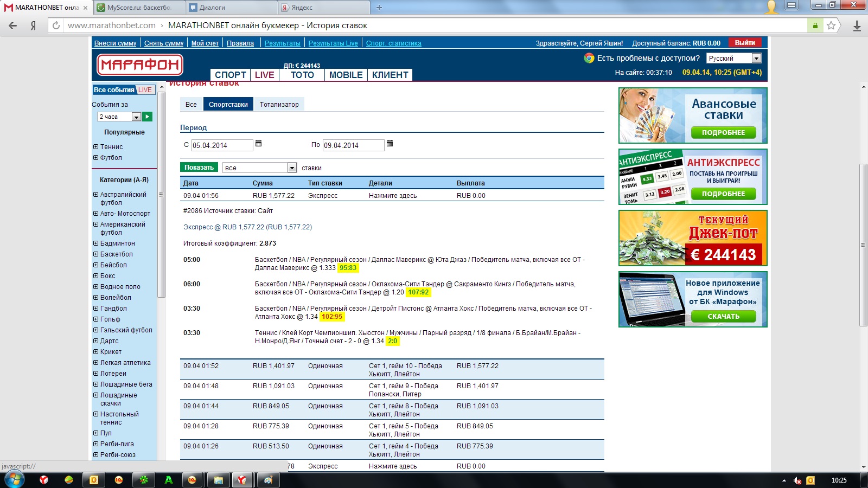Screen dimensions: 868x488
Task: Click the Marathon logo
Action: click(140, 65)
